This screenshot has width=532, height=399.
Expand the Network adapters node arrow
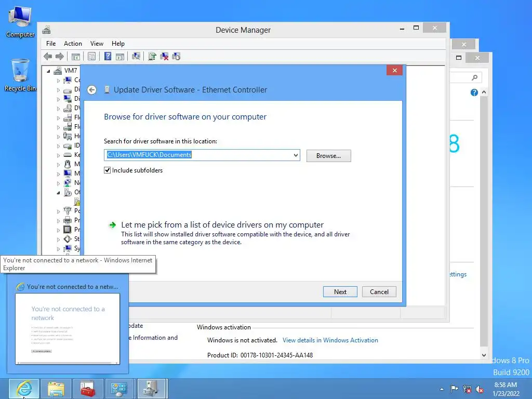(58, 183)
